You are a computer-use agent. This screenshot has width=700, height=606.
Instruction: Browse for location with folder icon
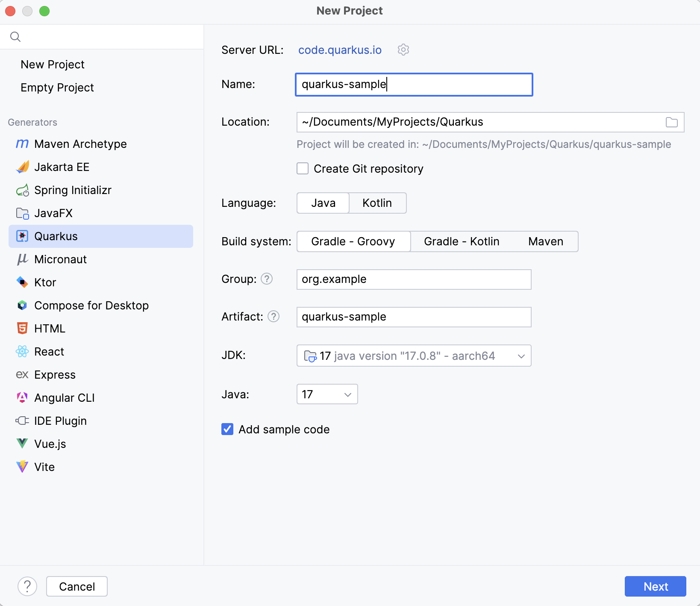(672, 122)
